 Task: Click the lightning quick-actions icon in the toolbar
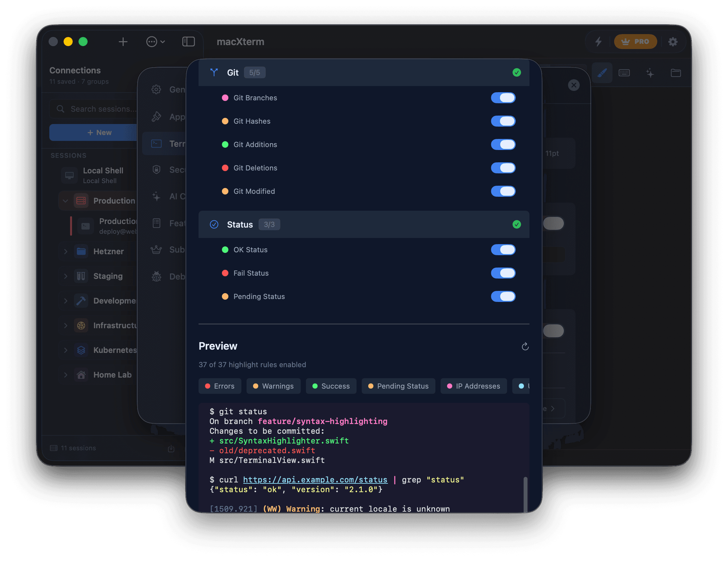[599, 42]
